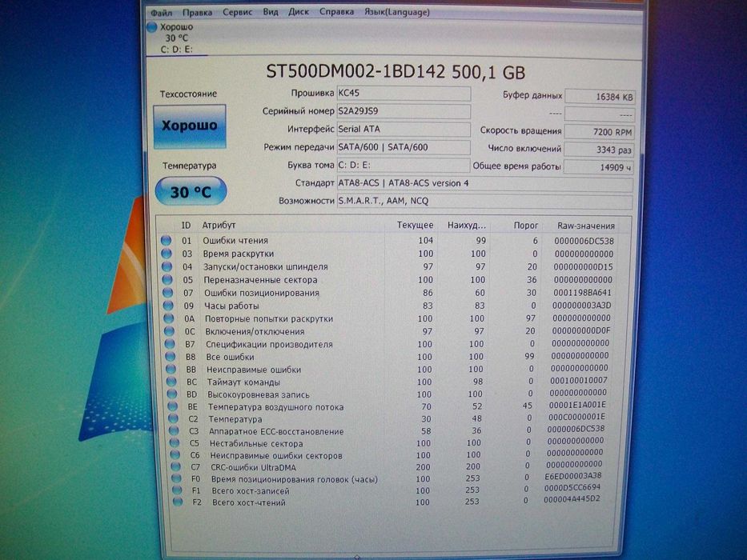The image size is (747, 560).
Task: Click status icon for Ошибки чтения row
Action: pos(166,241)
